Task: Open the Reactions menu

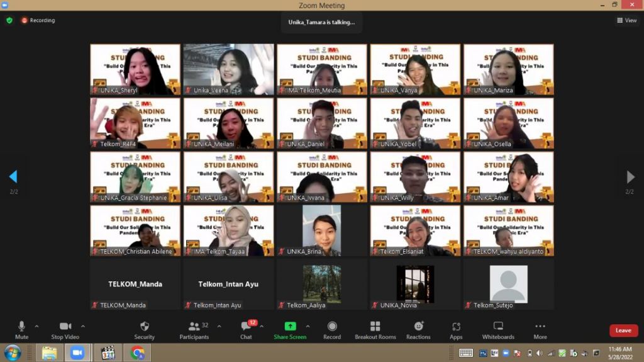Action: (x=418, y=331)
